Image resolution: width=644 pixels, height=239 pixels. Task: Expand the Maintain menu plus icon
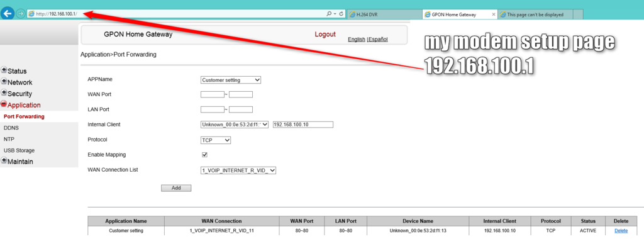[x=4, y=160]
